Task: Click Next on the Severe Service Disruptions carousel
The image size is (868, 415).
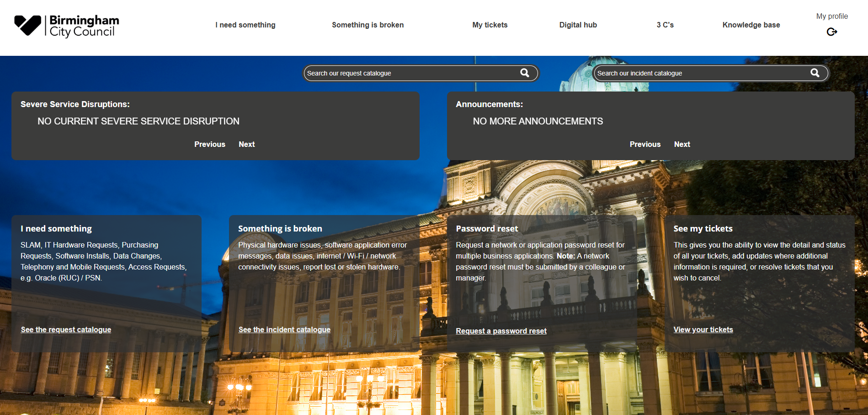Action: (x=246, y=144)
